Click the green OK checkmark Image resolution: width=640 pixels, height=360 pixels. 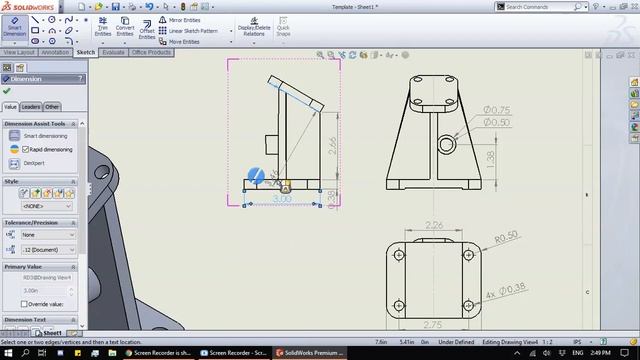click(x=7, y=91)
